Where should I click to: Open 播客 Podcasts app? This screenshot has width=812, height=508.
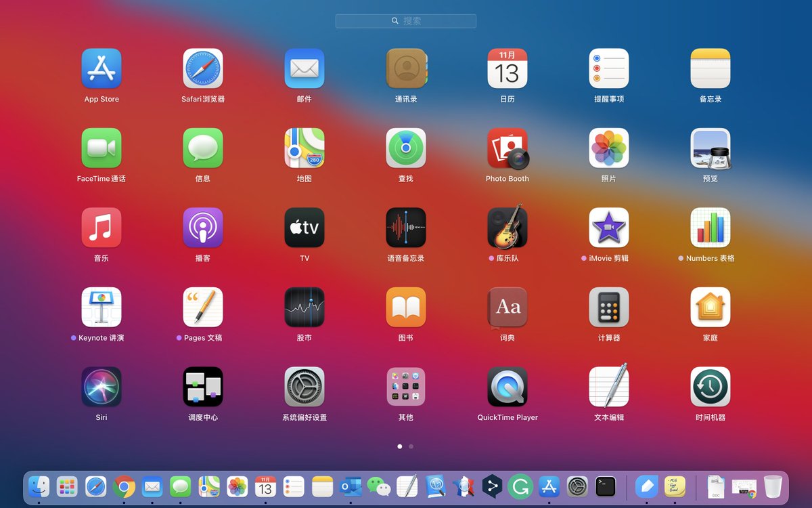pyautogui.click(x=203, y=228)
